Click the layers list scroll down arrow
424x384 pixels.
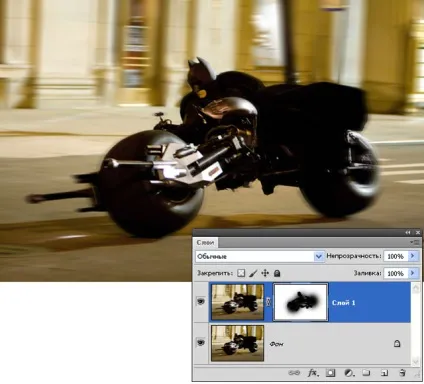coord(416,360)
